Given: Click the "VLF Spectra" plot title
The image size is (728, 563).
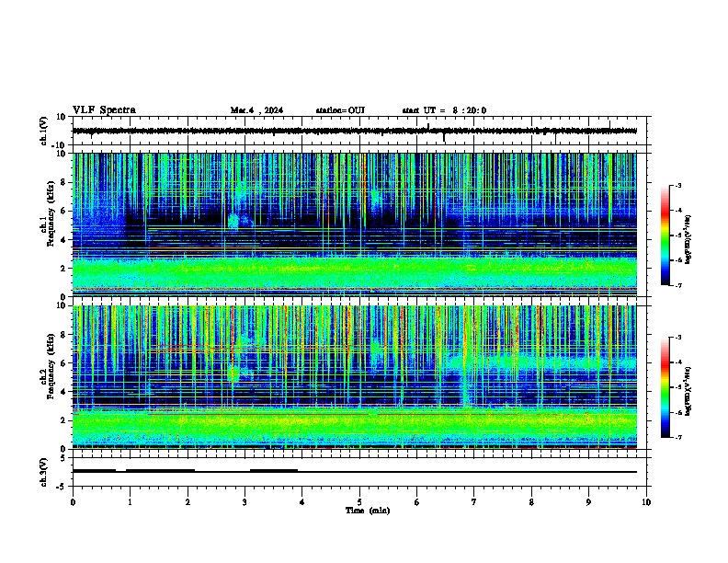Looking at the screenshot, I should click(104, 110).
